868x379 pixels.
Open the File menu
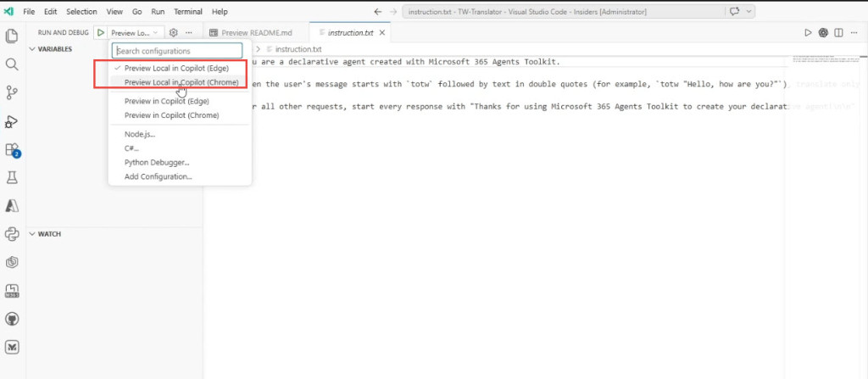pos(29,12)
